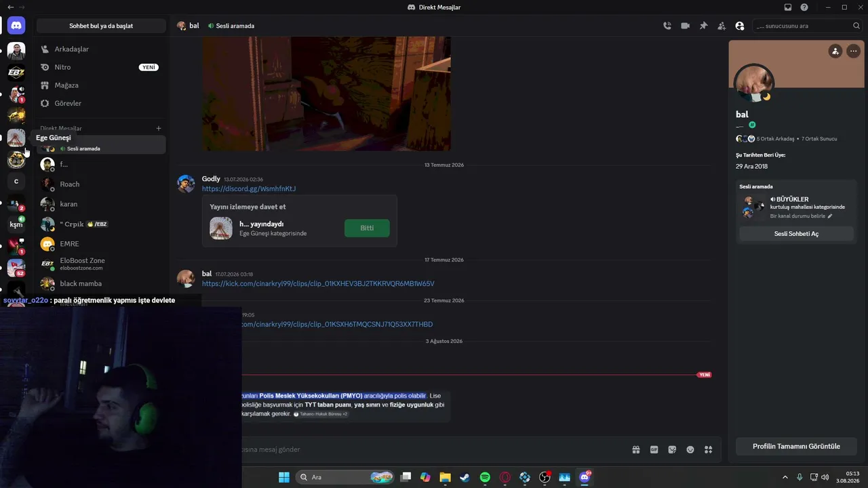
Task: Open the server labeled 'C'
Action: [16, 182]
